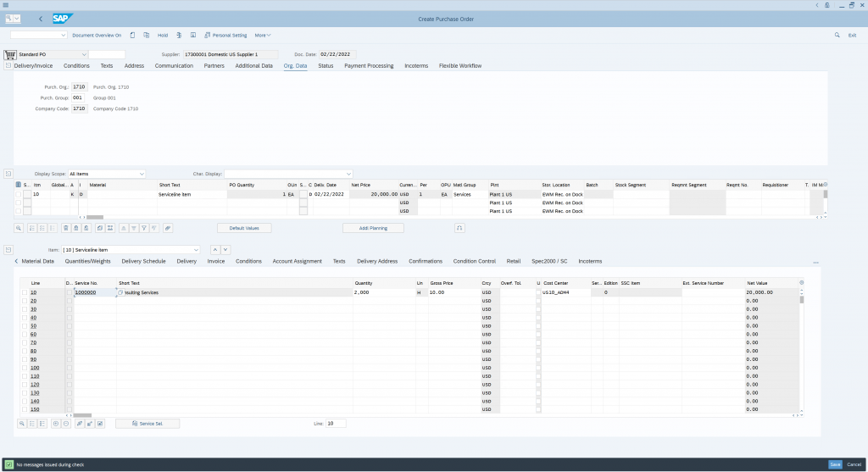Select checkbox for item 10 row
This screenshot has width=868, height=472.
[19, 194]
